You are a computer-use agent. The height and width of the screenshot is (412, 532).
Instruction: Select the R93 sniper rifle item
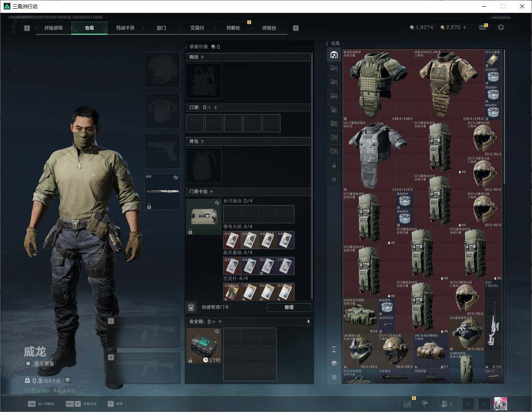[493, 325]
